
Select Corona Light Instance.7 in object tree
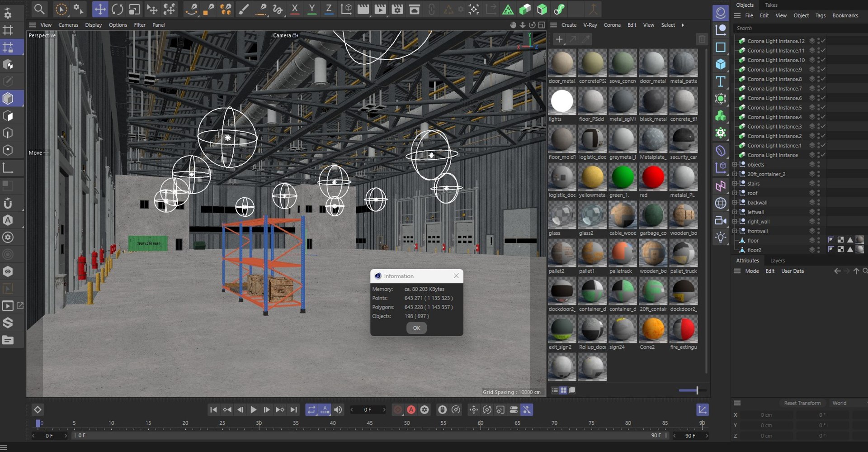(774, 89)
